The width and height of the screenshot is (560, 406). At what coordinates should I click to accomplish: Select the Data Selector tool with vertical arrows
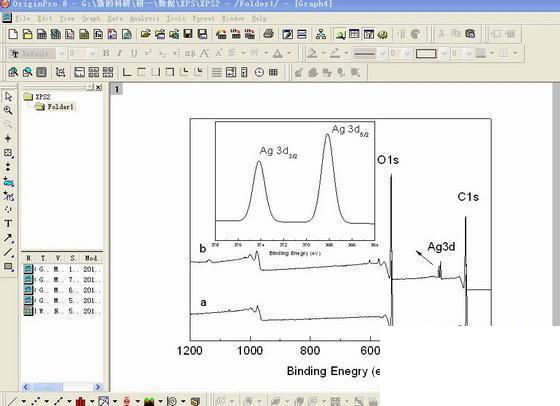[8, 167]
